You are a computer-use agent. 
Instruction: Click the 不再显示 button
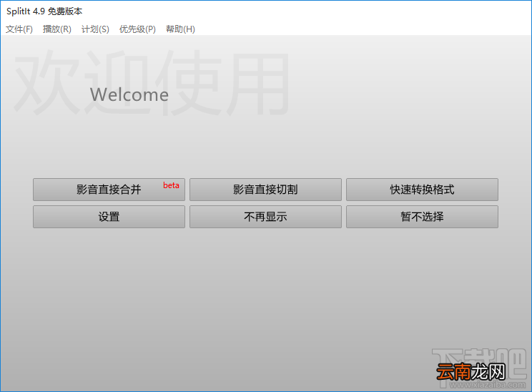tap(265, 217)
